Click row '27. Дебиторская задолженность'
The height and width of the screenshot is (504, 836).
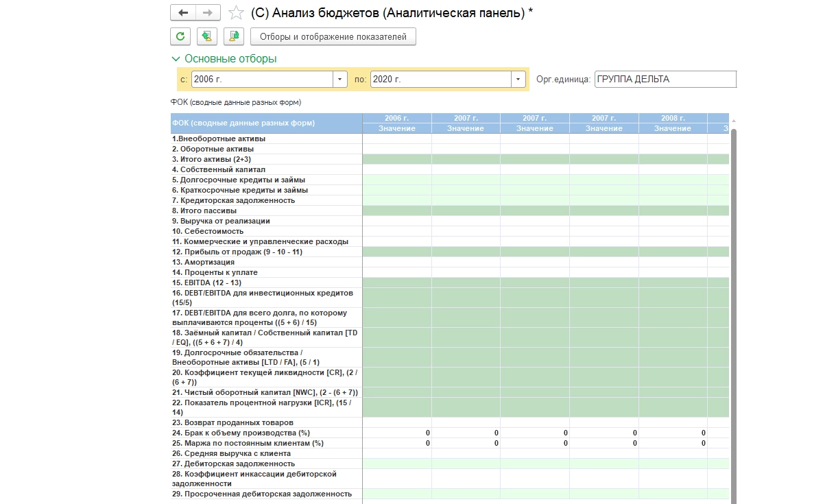pyautogui.click(x=233, y=464)
